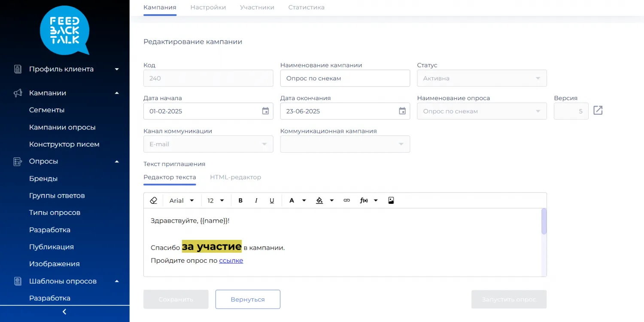Screen dimensions: 644x322
Task: Open the font size 12 dropdown
Action: 216,200
